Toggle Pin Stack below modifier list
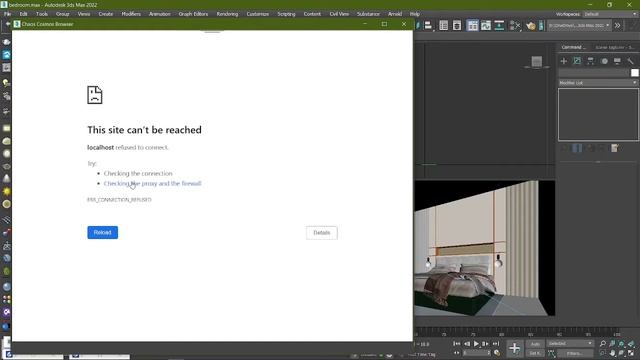The image size is (640, 360). [564, 148]
